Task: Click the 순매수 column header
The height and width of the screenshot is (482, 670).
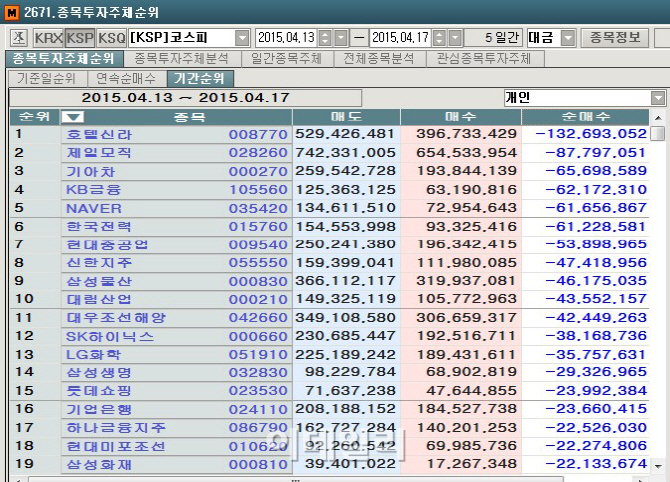Action: point(585,117)
